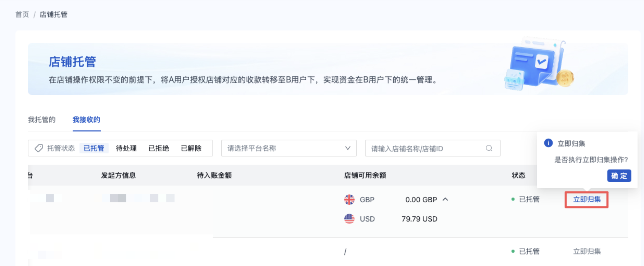Click the GBP currency label
644x266 pixels.
[367, 199]
